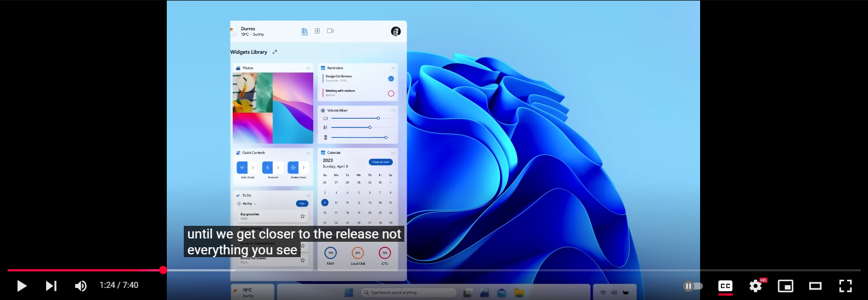
Task: Open the taskbar weather widget 19°C Sunny
Action: [x=252, y=293]
